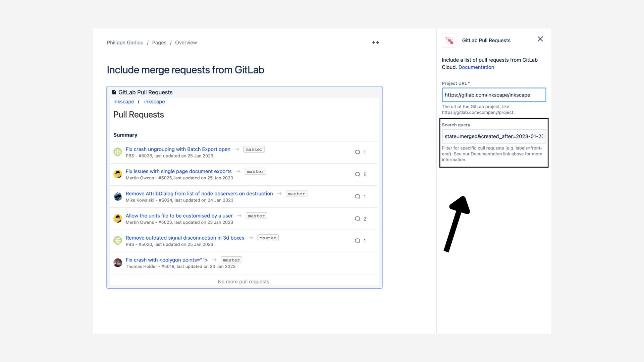Image resolution: width=644 pixels, height=362 pixels.
Task: Open 'Fix issues with single page document exports'
Action: point(178,171)
